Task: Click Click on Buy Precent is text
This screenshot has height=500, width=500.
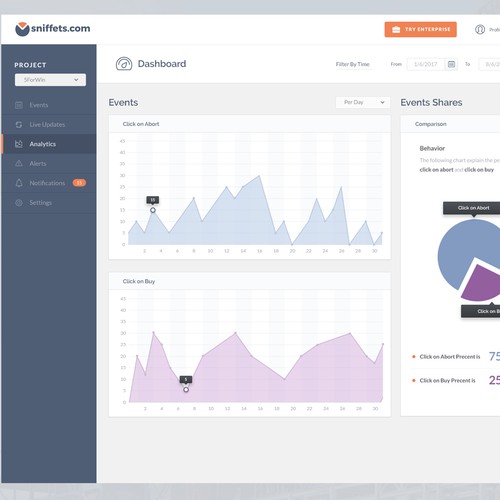Action: coord(447,380)
